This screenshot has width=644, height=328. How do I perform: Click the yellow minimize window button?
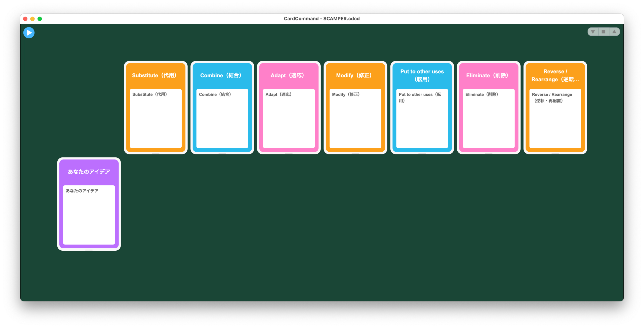(32, 19)
